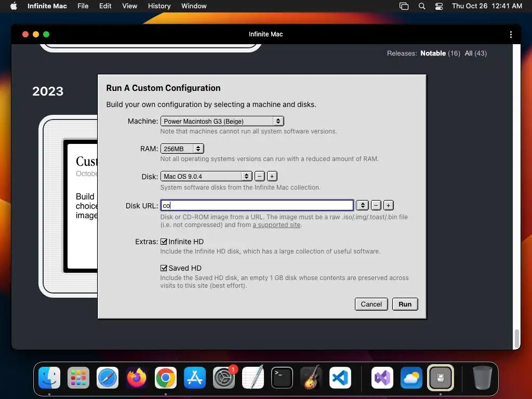The image size is (532, 399).
Task: Click the Stage Manager icon in the menu bar
Action: pyautogui.click(x=404, y=6)
